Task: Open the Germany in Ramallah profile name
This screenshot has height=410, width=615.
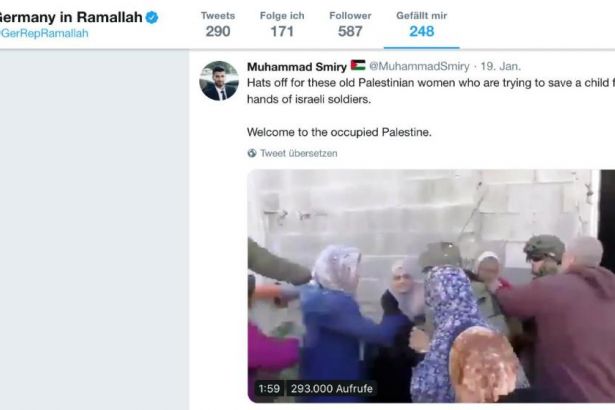Action: coord(68,17)
